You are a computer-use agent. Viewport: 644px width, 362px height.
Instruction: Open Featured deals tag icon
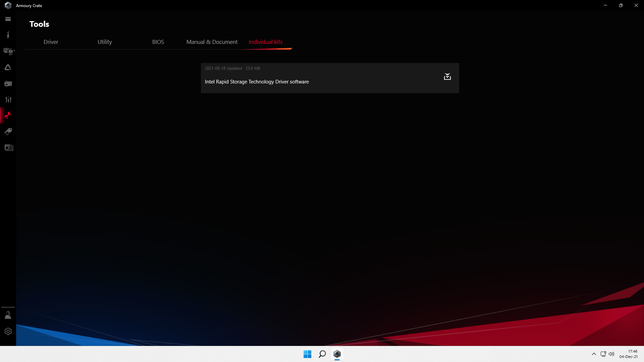8,131
